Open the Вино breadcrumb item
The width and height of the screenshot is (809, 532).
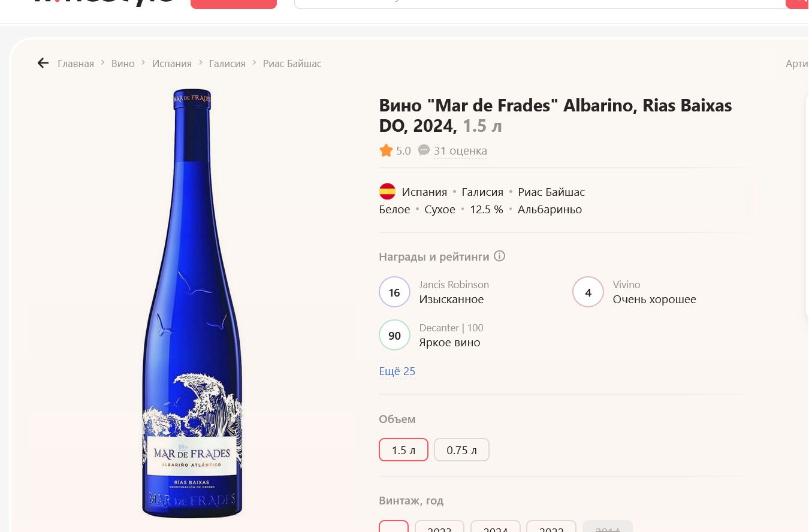tap(123, 64)
